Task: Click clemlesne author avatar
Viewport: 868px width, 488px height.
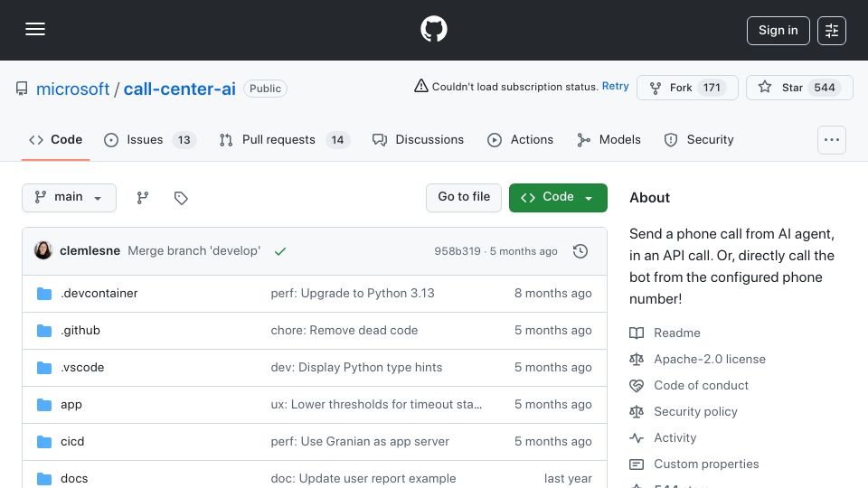Action: tap(43, 250)
